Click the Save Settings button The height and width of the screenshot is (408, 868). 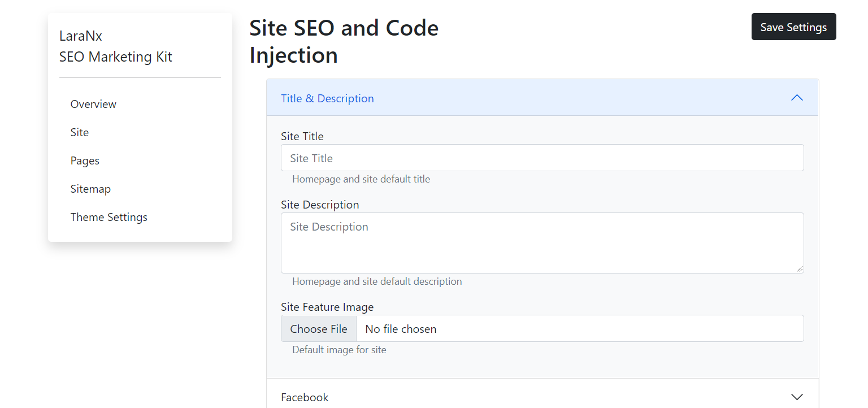[x=793, y=27]
